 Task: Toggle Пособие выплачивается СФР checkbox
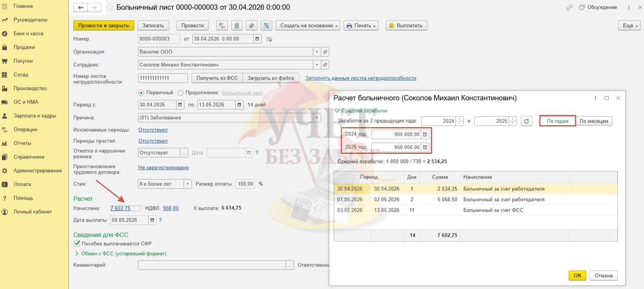(x=77, y=244)
